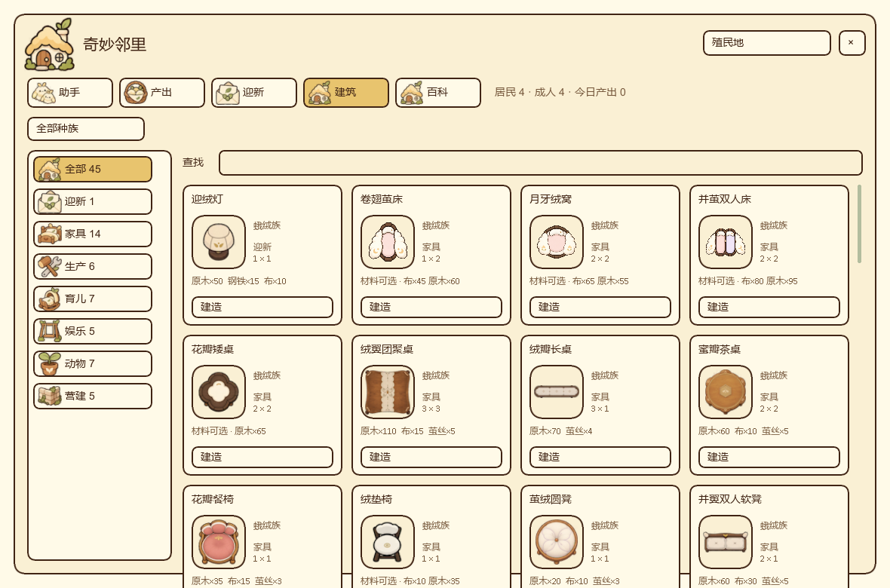
Task: Switch to the 助手 tab
Action: (70, 93)
